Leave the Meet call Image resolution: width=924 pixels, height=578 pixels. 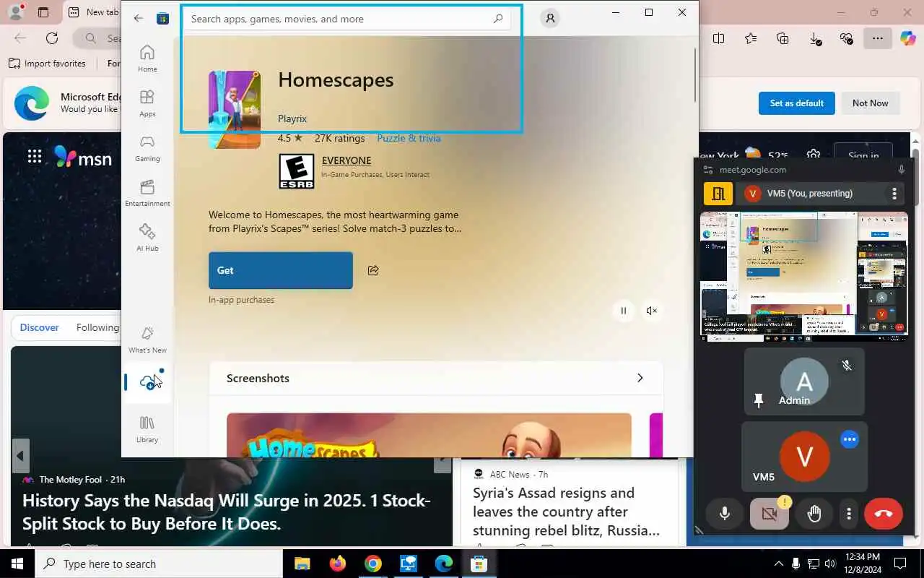coord(884,514)
